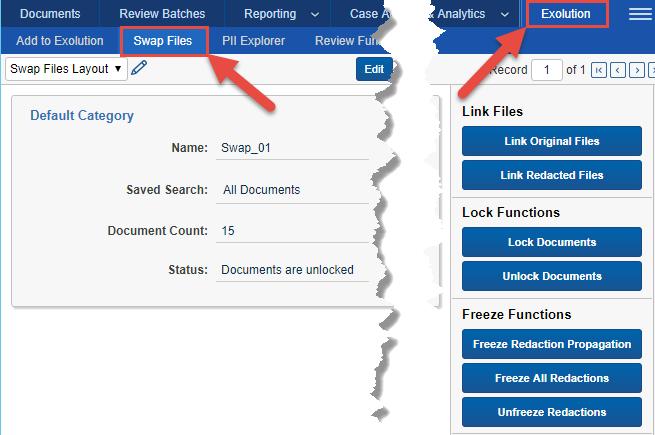
Task: Select the Exolution tab
Action: tap(566, 14)
